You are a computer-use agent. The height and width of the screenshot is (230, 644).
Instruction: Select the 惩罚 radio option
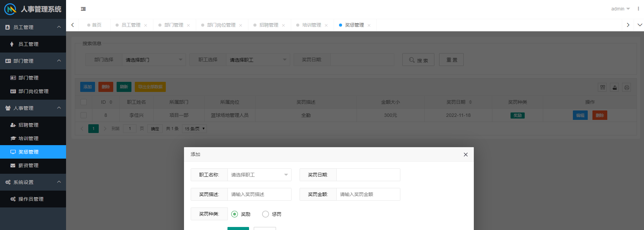pos(266,214)
